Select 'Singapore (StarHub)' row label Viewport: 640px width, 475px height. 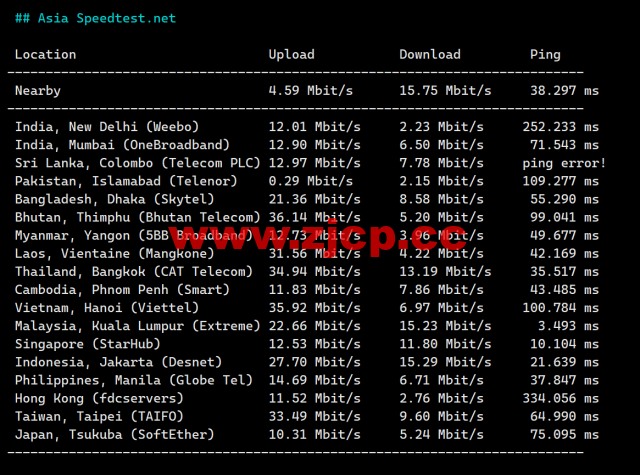(x=88, y=344)
